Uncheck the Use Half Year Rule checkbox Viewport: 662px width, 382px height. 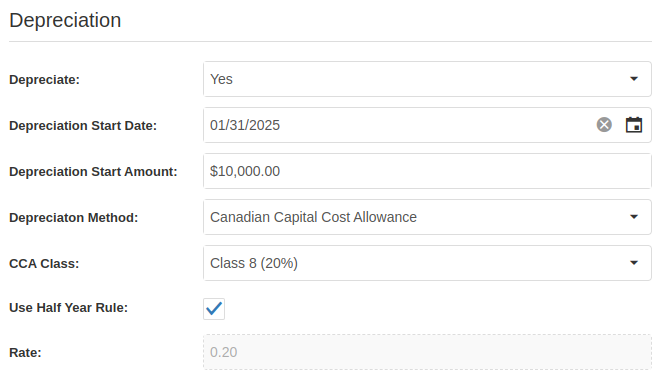pyautogui.click(x=214, y=309)
